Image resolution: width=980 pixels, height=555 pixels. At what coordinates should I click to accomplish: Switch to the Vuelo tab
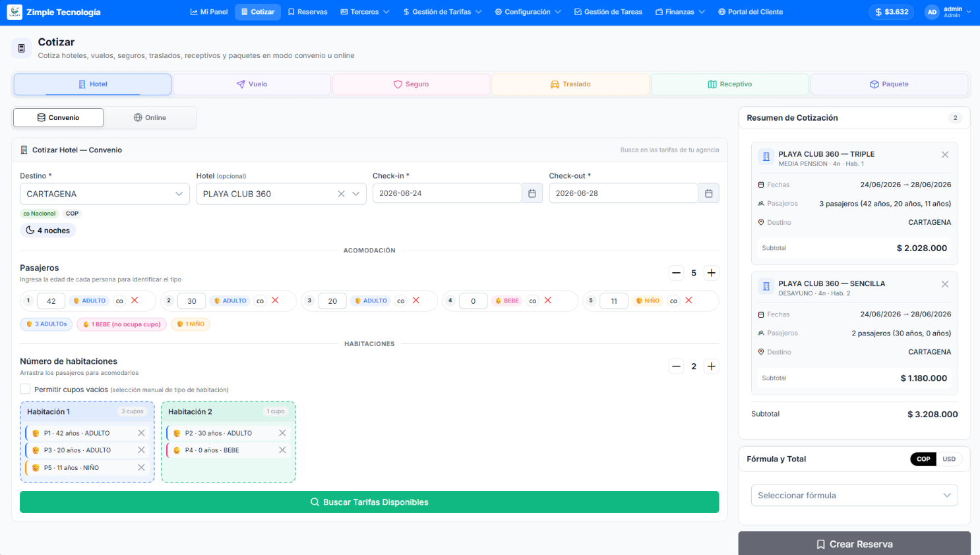click(252, 84)
